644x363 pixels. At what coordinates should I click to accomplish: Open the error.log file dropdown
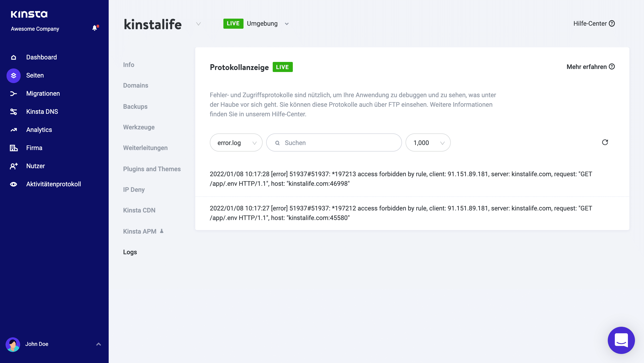[236, 142]
